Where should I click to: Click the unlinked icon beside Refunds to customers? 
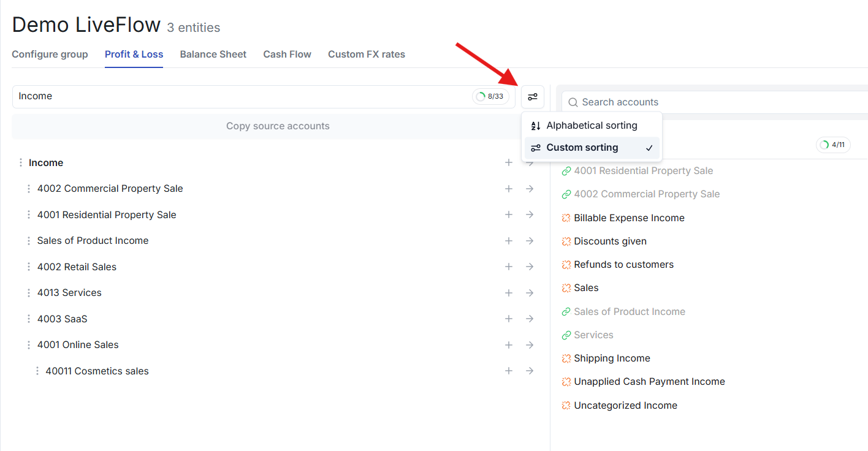(x=566, y=265)
